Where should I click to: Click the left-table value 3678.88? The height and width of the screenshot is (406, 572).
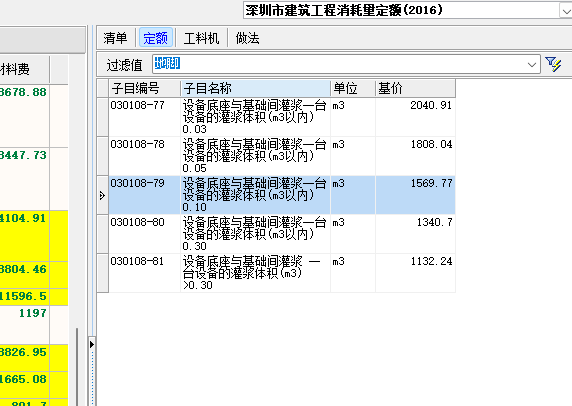[23, 92]
